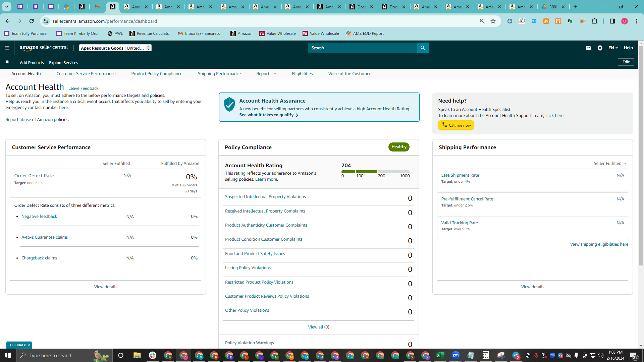This screenshot has width=644, height=362.
Task: Click the Windows taskbar search box
Action: tap(64, 355)
